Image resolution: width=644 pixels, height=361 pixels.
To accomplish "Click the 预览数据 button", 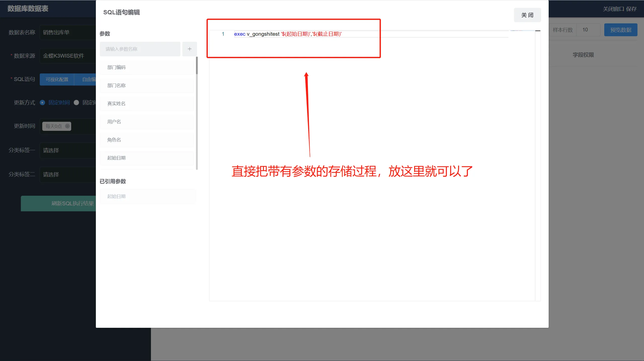I will tap(621, 30).
